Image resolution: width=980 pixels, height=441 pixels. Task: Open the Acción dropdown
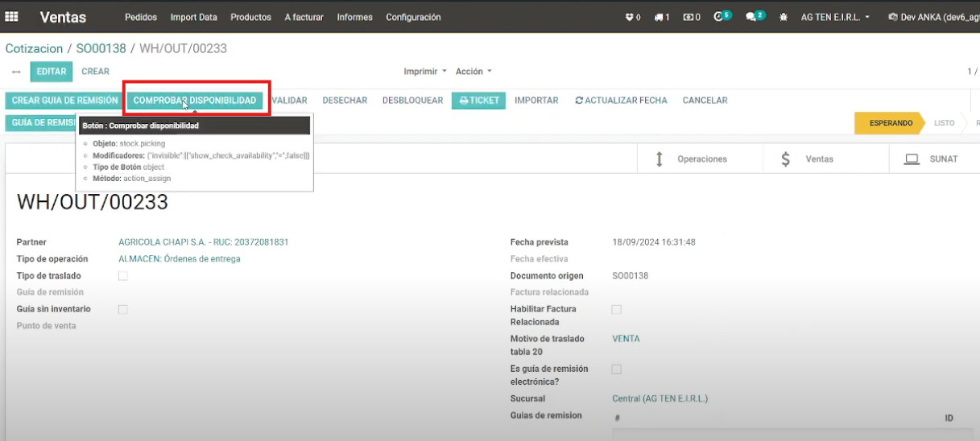click(473, 72)
